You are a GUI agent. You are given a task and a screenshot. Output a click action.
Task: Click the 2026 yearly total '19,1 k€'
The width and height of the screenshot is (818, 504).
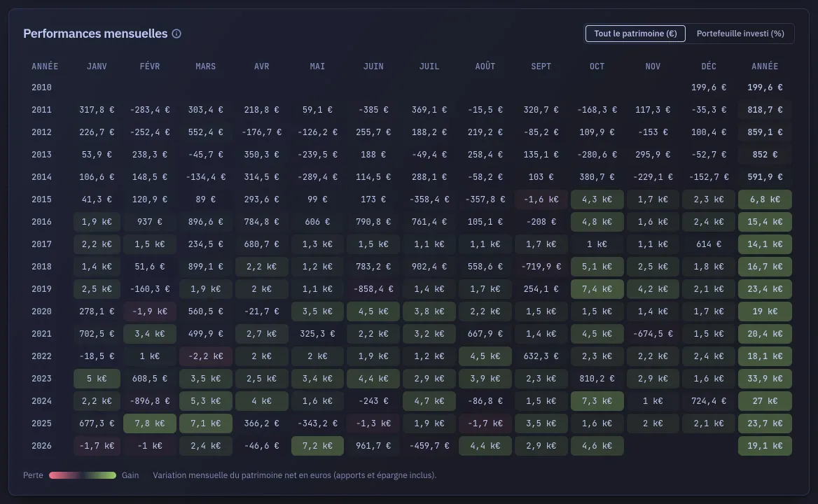click(765, 446)
